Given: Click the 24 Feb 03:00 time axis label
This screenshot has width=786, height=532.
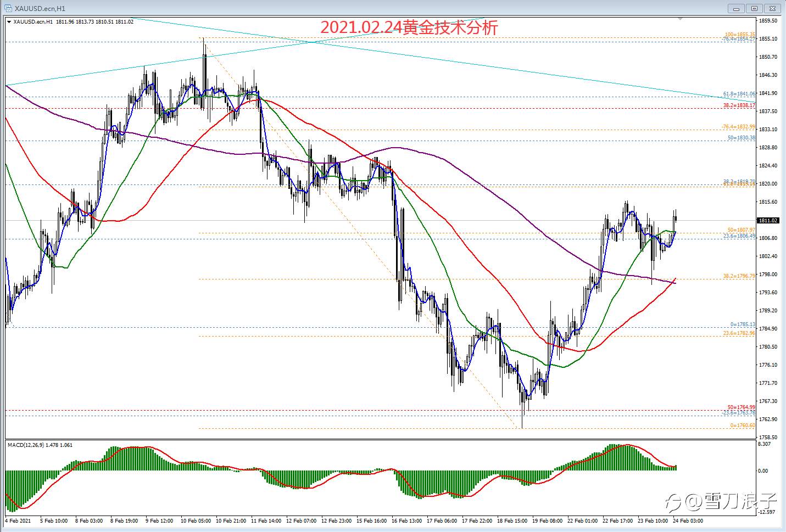Looking at the screenshot, I should point(688,520).
